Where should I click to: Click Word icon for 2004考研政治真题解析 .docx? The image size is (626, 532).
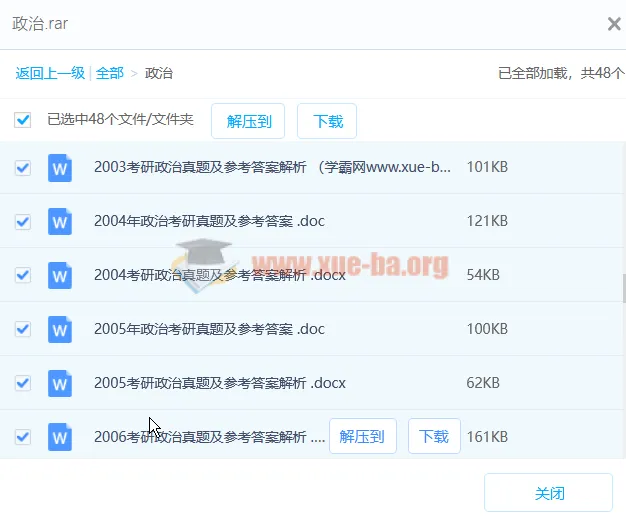pyautogui.click(x=60, y=275)
